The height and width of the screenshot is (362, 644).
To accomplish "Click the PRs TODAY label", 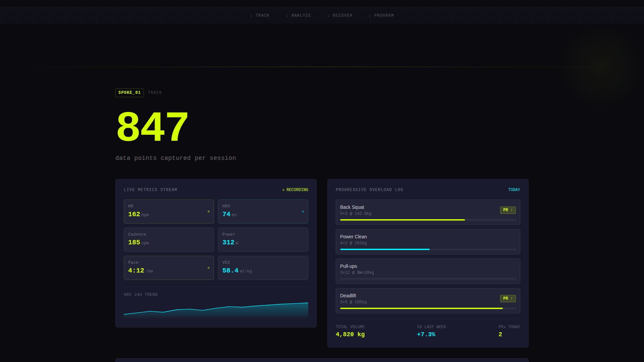I will [x=509, y=327].
